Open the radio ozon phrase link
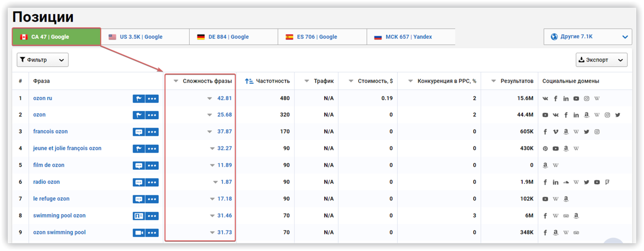Screen dimensions: 644x251 coord(46,182)
